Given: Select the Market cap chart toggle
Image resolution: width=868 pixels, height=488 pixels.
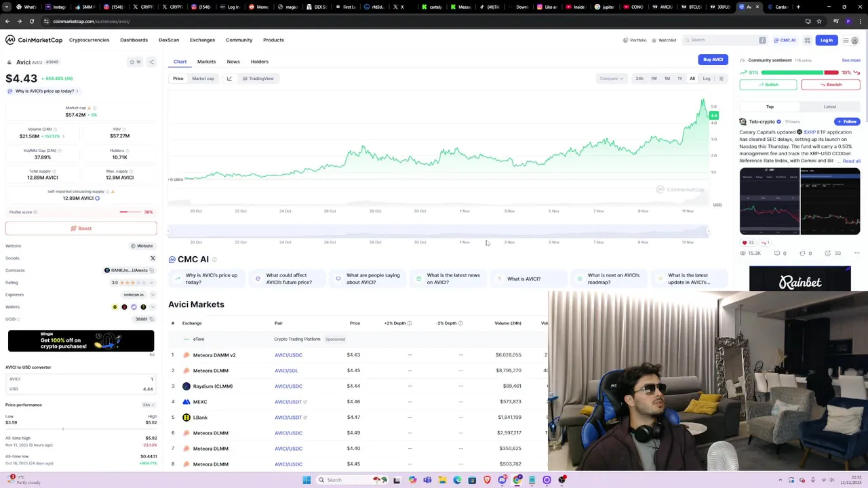Looking at the screenshot, I should (203, 79).
